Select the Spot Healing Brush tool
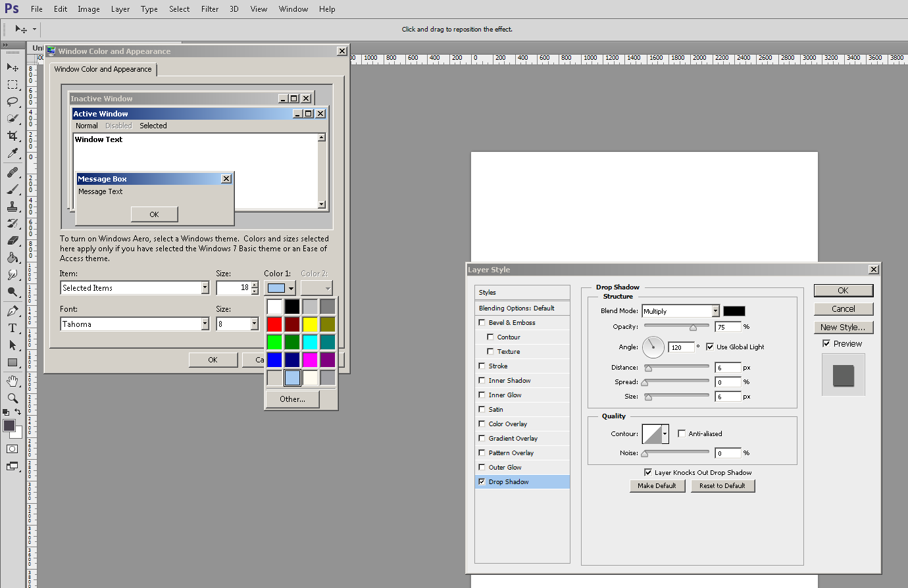This screenshot has width=908, height=588. 13,172
